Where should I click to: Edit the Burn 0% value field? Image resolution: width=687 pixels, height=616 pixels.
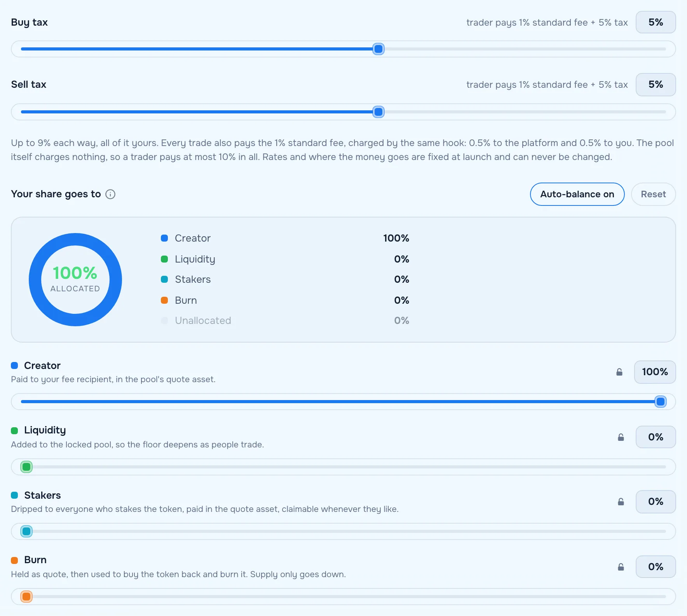tap(656, 567)
